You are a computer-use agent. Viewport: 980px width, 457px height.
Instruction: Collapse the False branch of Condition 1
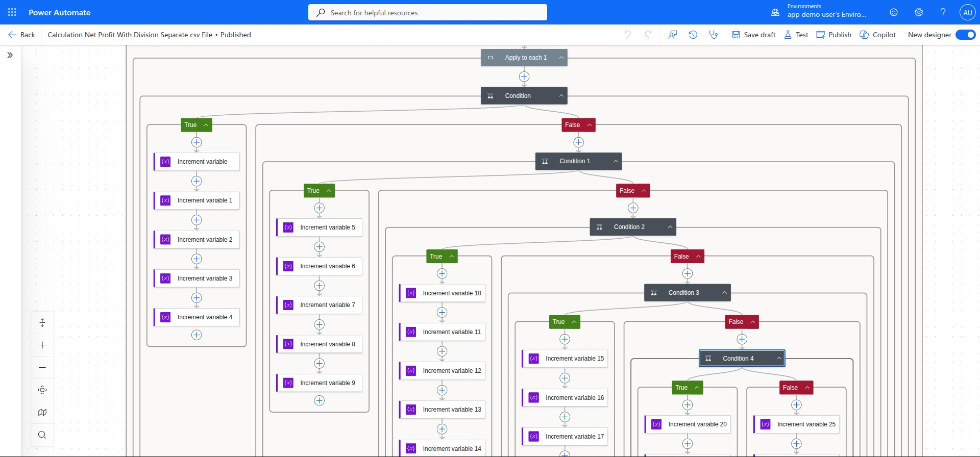pyautogui.click(x=644, y=191)
